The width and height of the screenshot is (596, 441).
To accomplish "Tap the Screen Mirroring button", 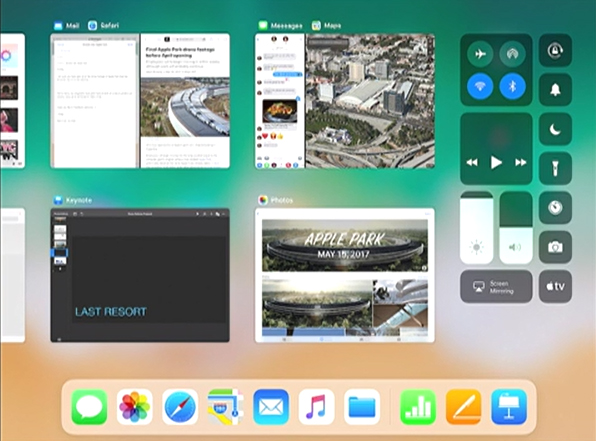I will [x=496, y=286].
